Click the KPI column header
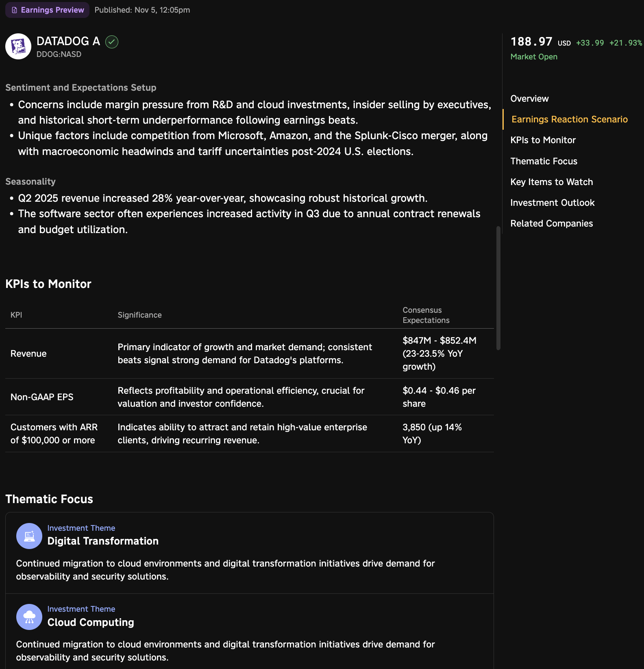This screenshot has height=669, width=644. coord(16,315)
